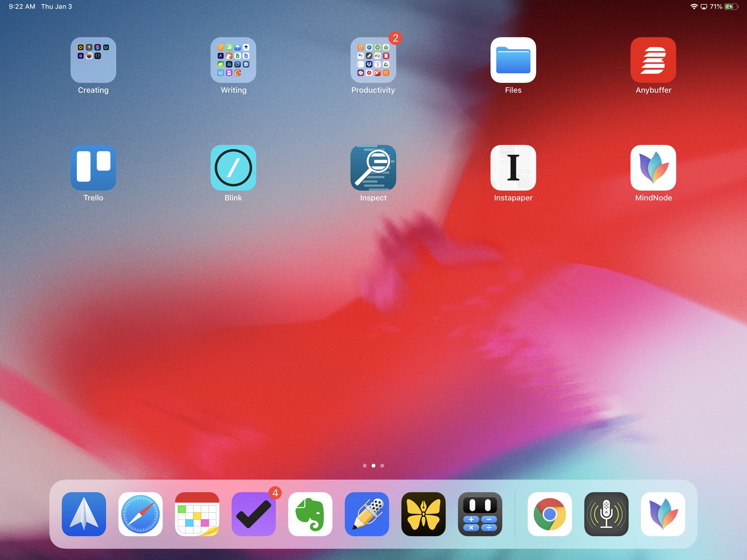Tap the Blink label text
Image resolution: width=747 pixels, height=560 pixels.
tap(233, 198)
